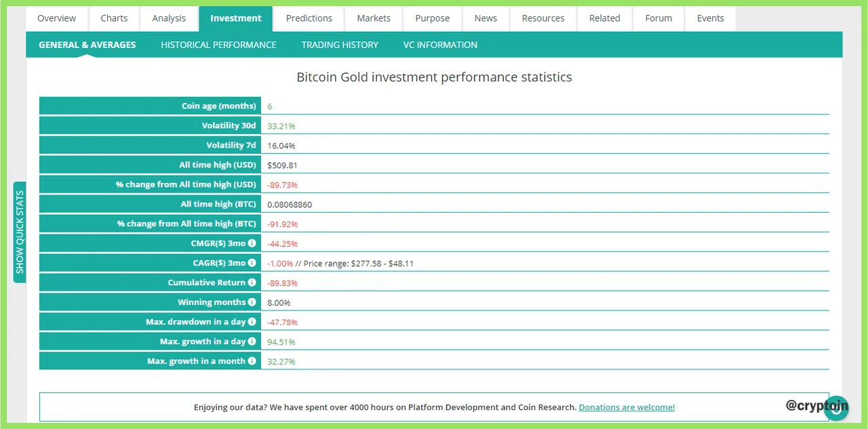Expand the SHOW QUICK STATS side panel
The image size is (868, 429).
click(20, 232)
